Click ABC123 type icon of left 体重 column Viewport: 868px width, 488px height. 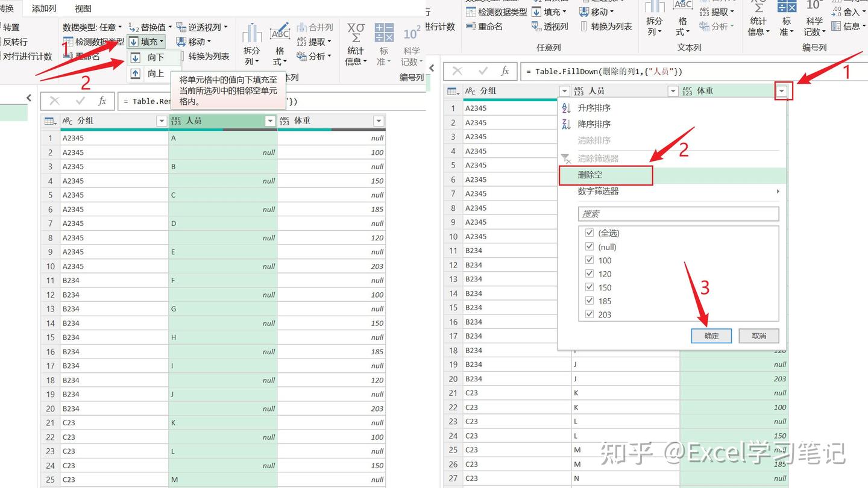click(285, 121)
